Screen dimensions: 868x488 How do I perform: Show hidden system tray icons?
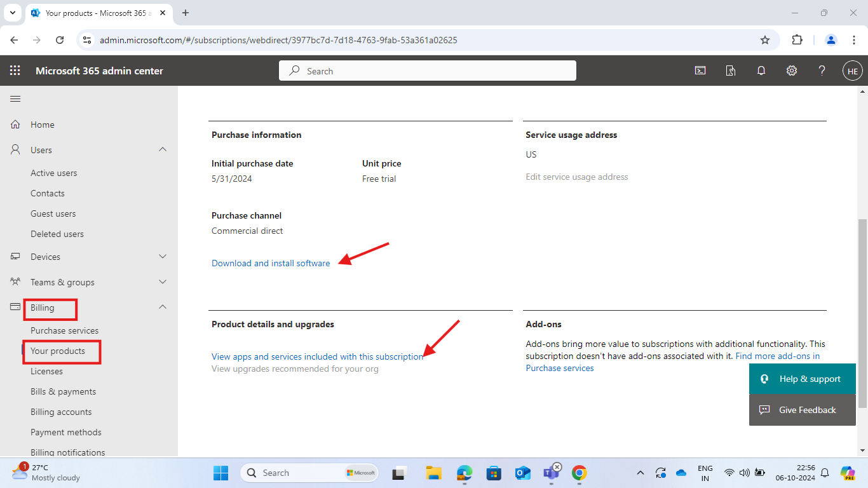(641, 473)
